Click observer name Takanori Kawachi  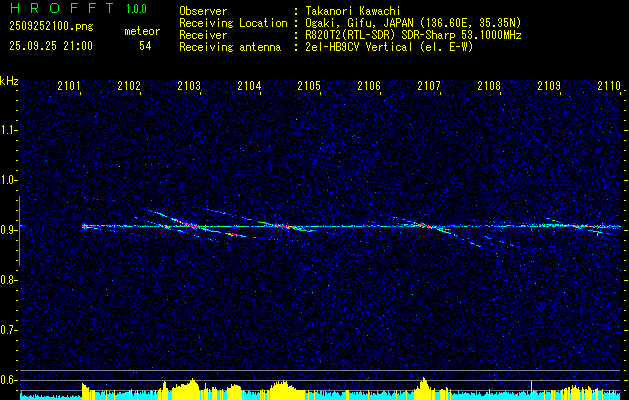(x=353, y=11)
